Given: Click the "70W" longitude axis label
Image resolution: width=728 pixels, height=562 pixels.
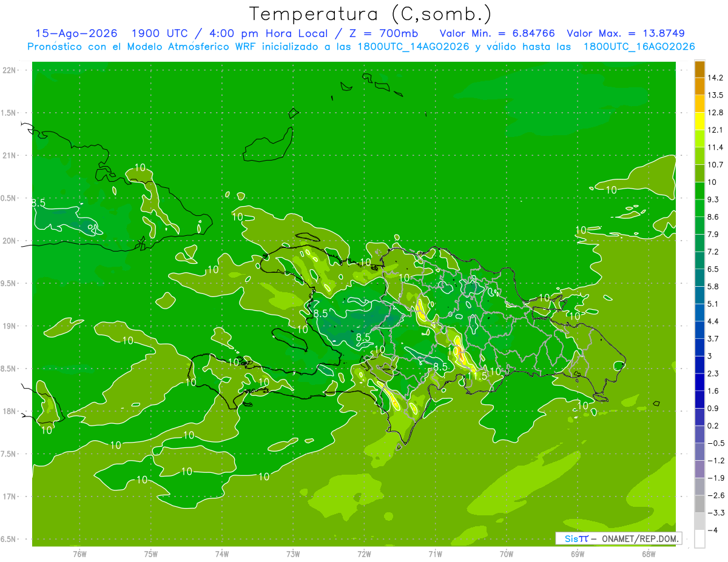Looking at the screenshot, I should (x=507, y=554).
